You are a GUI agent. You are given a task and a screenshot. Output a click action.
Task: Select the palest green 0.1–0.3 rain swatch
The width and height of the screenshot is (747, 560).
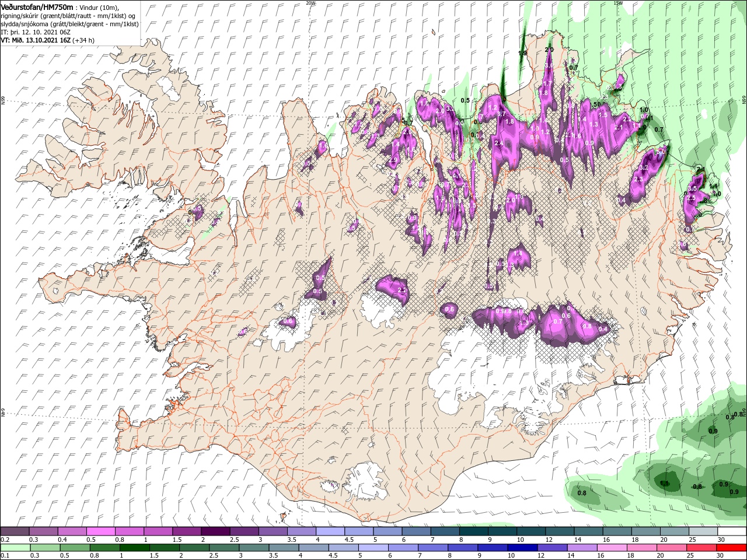[15, 548]
